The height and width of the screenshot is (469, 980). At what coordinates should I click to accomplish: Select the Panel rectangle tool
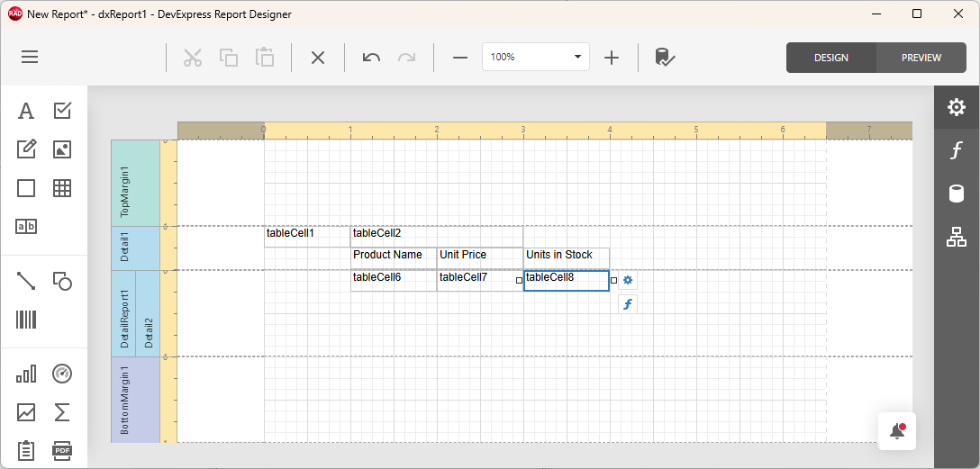[25, 188]
